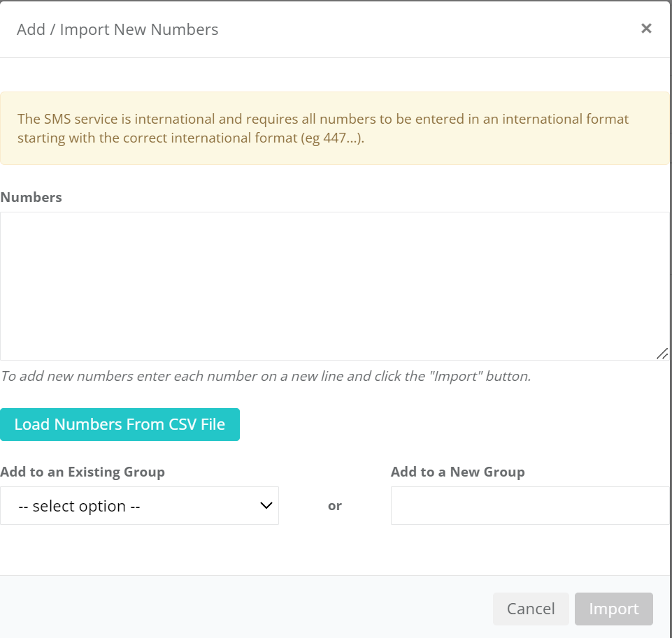Click the 'Add to a New Group' label

click(457, 472)
